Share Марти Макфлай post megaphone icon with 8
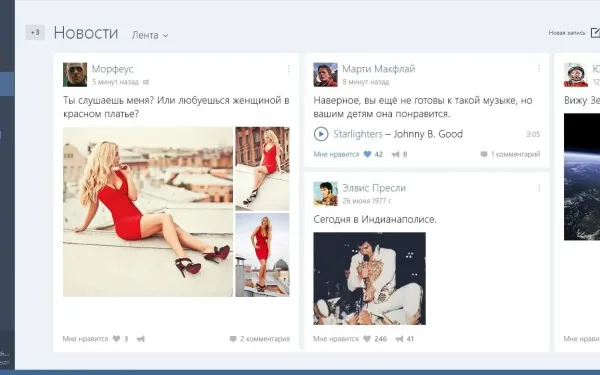 point(395,154)
